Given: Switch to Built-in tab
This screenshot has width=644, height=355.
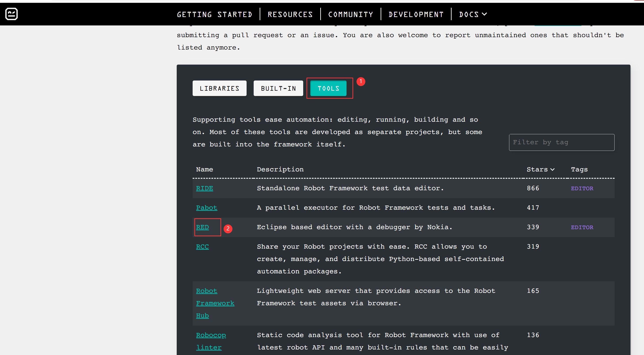Looking at the screenshot, I should pos(278,88).
